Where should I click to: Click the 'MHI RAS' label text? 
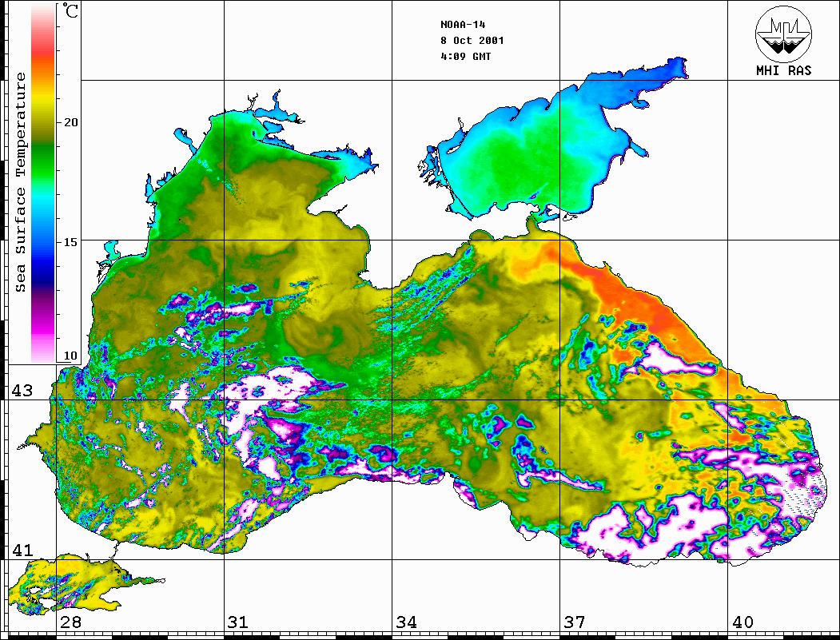[x=784, y=70]
